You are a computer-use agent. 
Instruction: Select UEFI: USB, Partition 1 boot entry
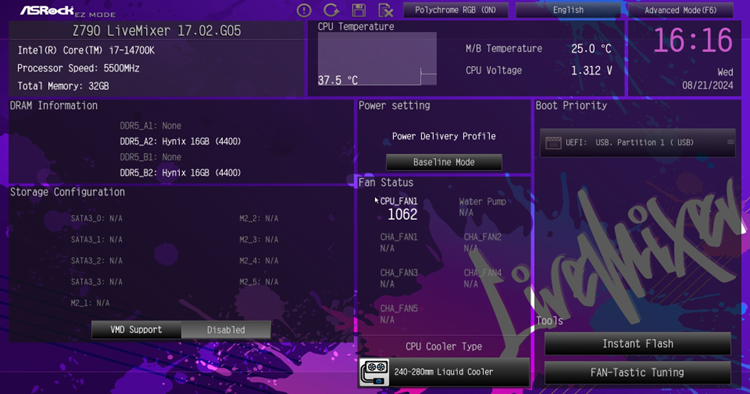tap(638, 142)
